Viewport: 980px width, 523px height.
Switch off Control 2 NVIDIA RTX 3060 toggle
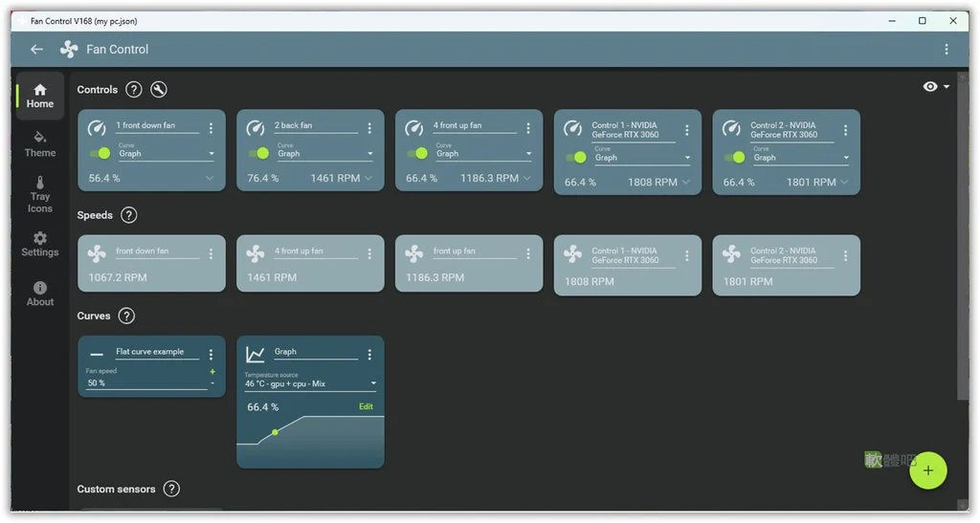click(735, 157)
